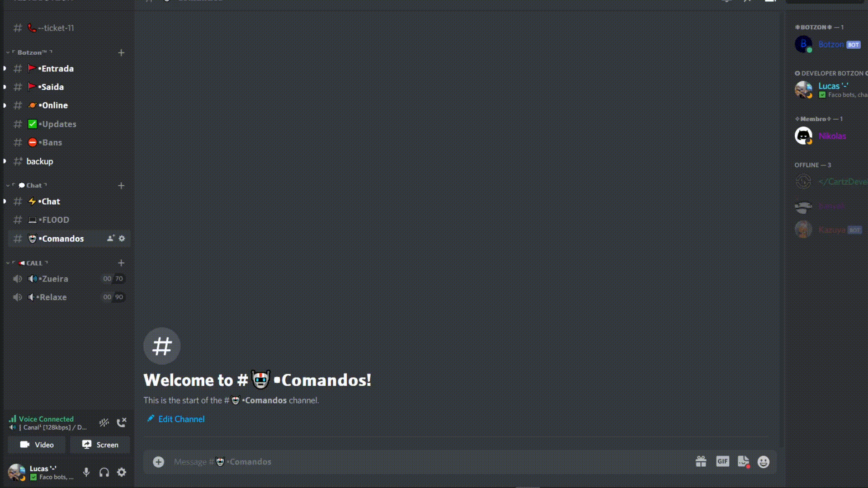Toggle noise suppression icon in voice panel
Screen dimensions: 868x488
[x=104, y=422]
